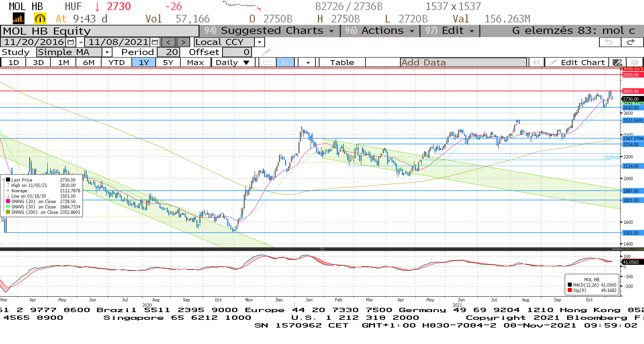Click the High on 11/05/21 marker icon
The width and height of the screenshot is (644, 344).
(8, 185)
